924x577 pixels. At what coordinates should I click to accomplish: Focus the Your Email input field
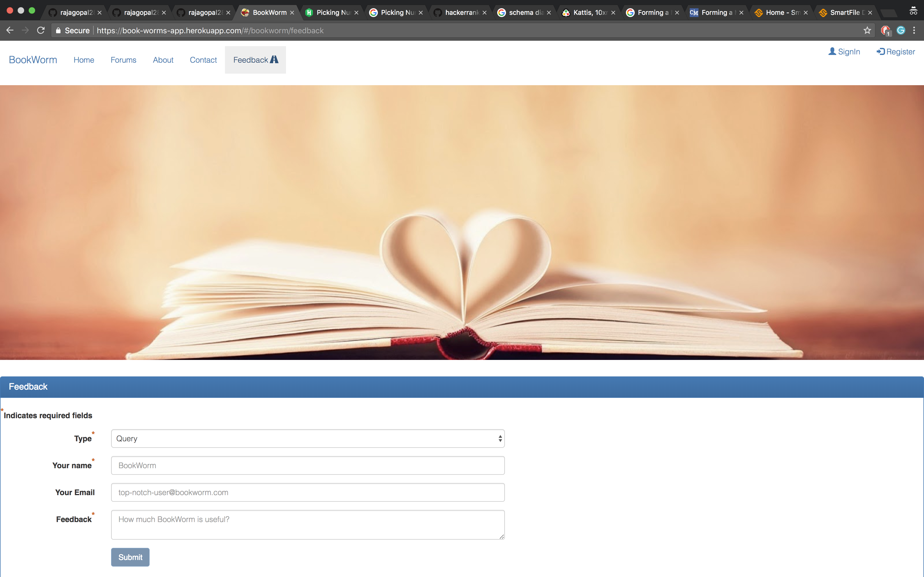coord(307,492)
